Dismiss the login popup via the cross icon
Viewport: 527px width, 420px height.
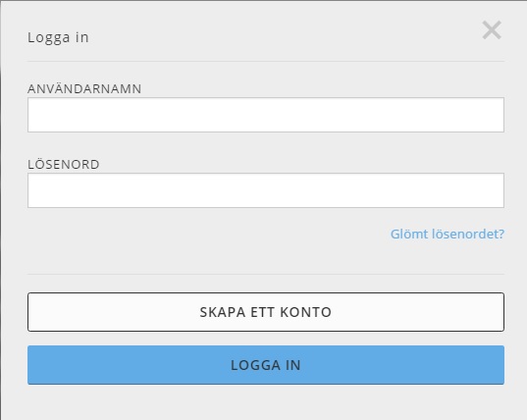coord(492,29)
